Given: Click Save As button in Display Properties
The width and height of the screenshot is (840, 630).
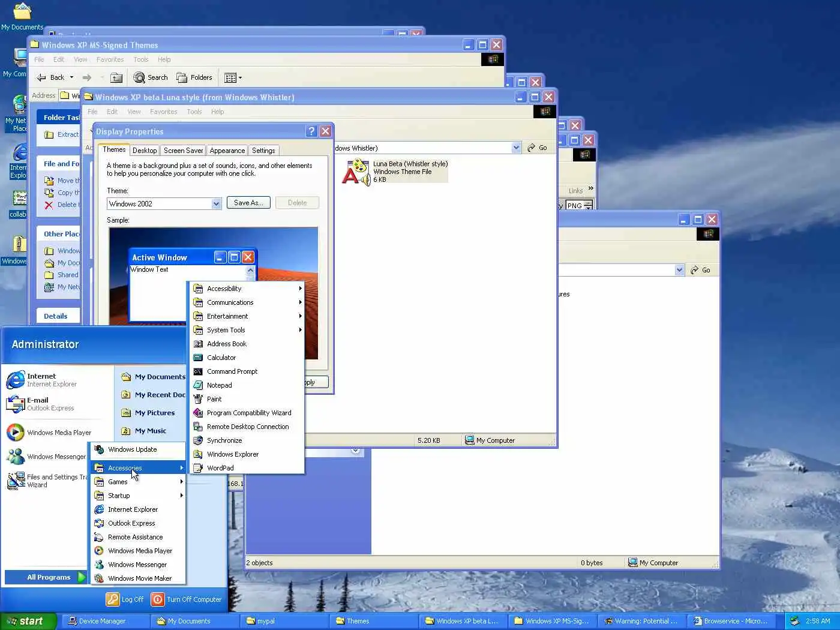Looking at the screenshot, I should (248, 203).
